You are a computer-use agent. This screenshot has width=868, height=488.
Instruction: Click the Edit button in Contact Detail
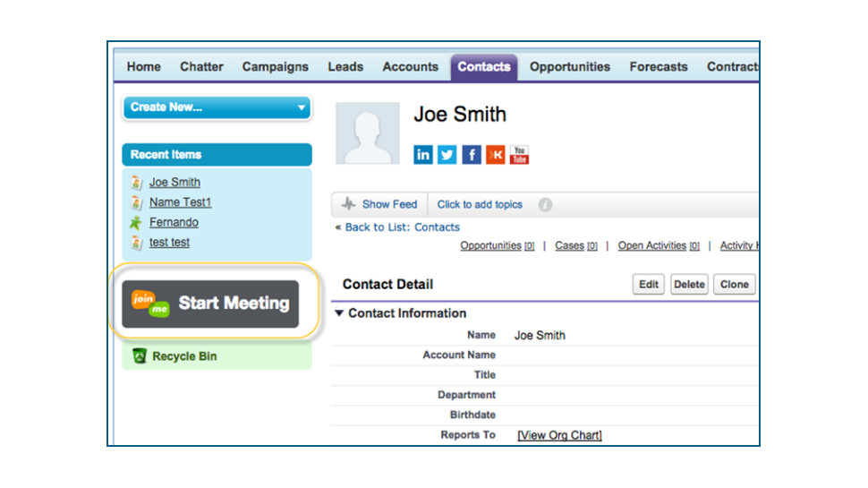[649, 285]
